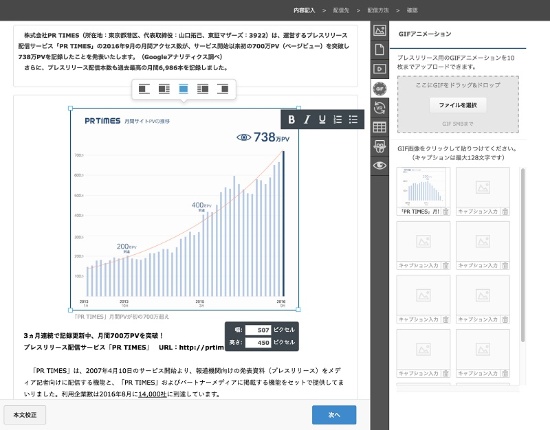Insert a bulleted list
This screenshot has width=550, height=430.
tap(353, 120)
